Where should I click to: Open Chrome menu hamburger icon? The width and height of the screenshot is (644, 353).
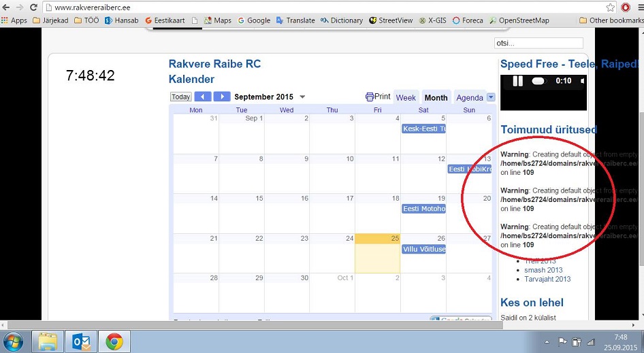pos(640,7)
